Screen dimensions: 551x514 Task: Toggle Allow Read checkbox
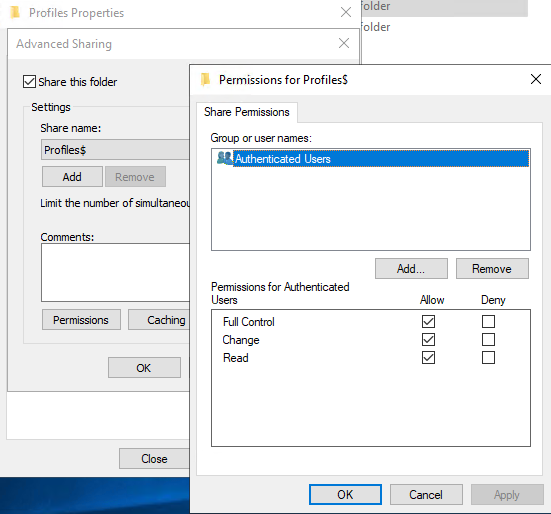click(x=428, y=358)
